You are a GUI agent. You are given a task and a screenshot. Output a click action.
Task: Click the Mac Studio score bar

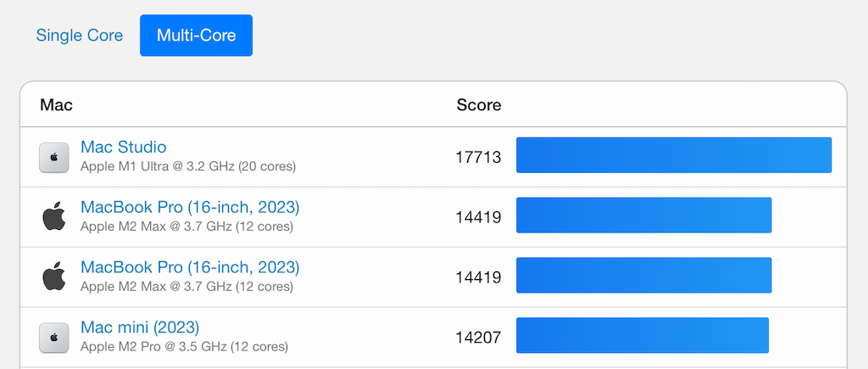[x=674, y=155]
